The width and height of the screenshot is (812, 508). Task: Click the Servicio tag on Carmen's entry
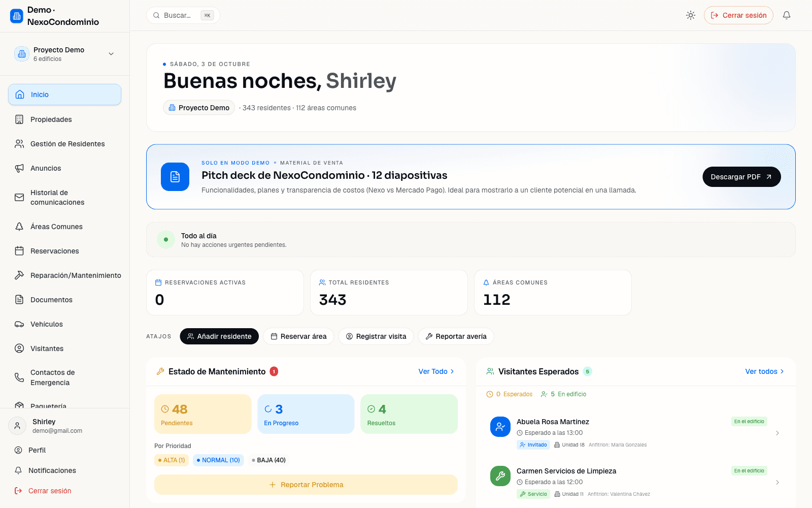point(533,494)
